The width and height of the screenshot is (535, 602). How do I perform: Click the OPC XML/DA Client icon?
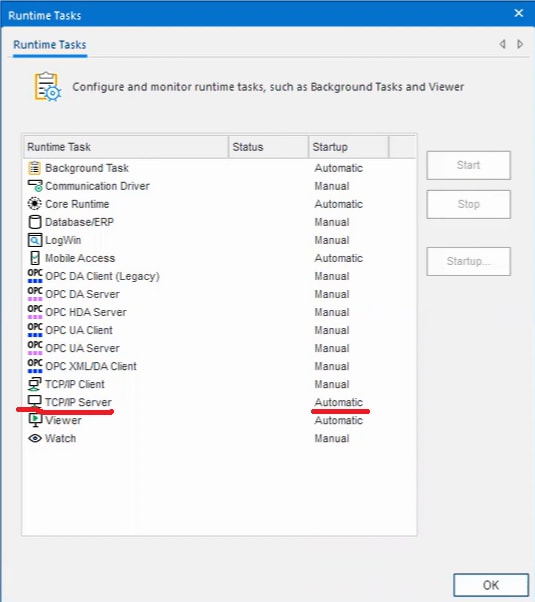(35, 366)
